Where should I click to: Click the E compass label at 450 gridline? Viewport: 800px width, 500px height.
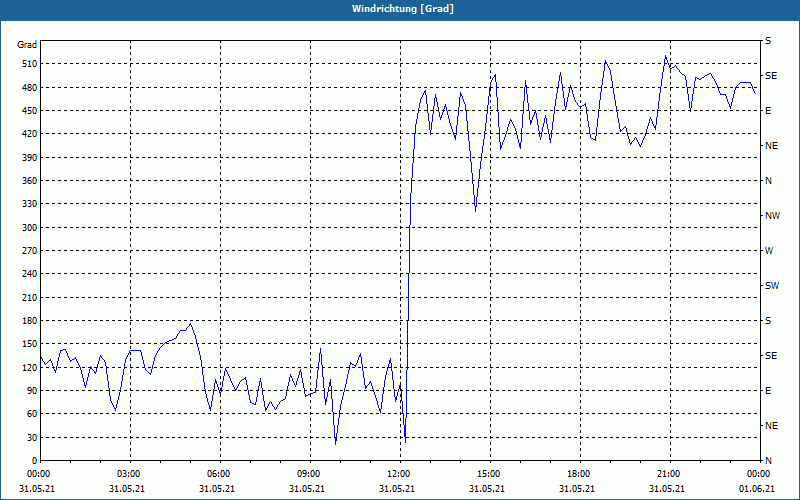coord(768,111)
